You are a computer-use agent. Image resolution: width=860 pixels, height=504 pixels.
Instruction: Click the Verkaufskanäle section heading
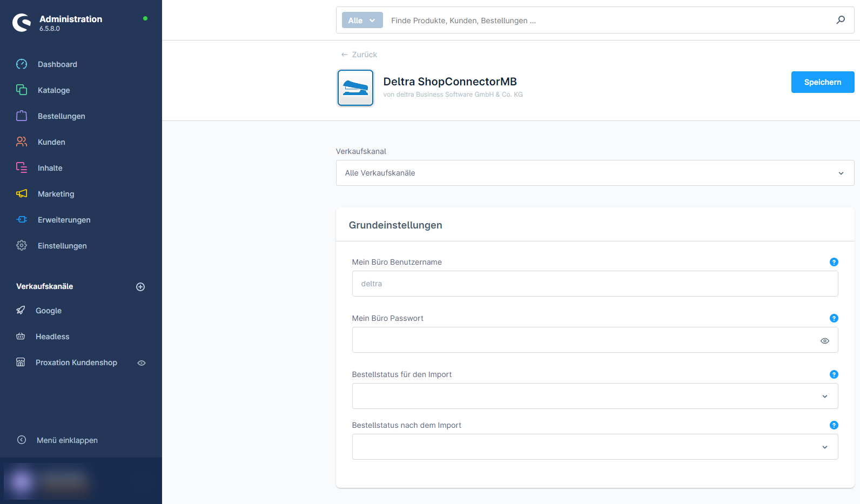click(x=44, y=286)
